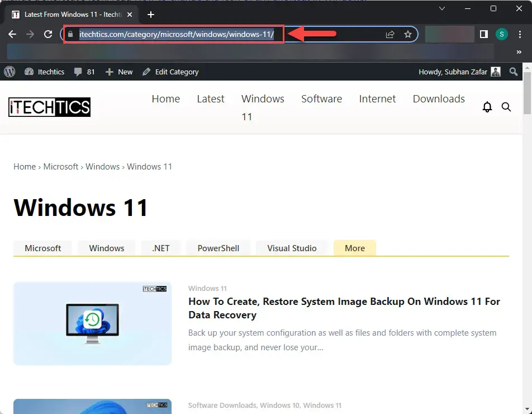
Task: Reload the page with the refresh icon
Action: tap(48, 34)
